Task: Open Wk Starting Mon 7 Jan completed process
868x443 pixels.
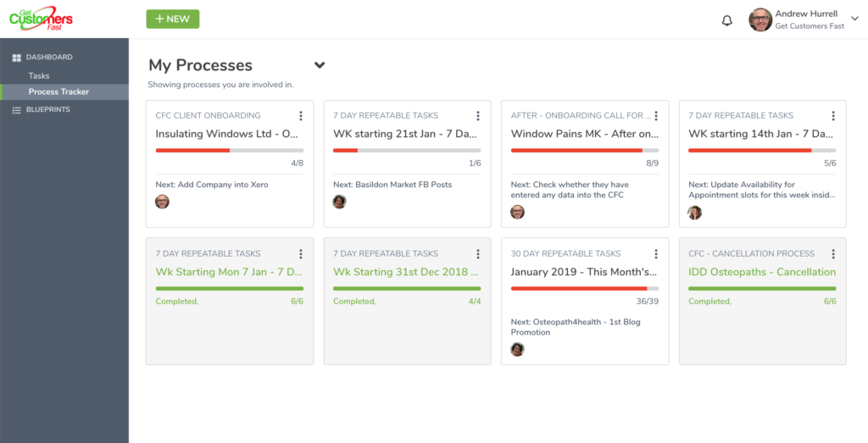Action: tap(229, 272)
